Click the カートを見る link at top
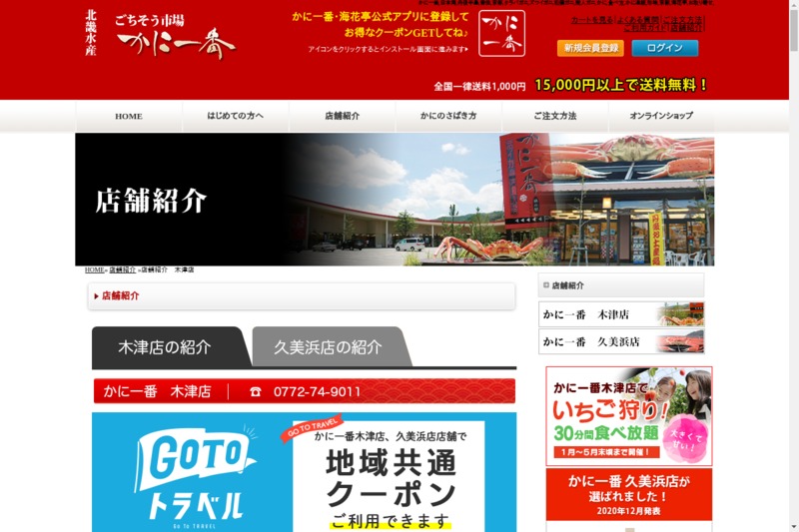This screenshot has width=799, height=532. tap(593, 20)
